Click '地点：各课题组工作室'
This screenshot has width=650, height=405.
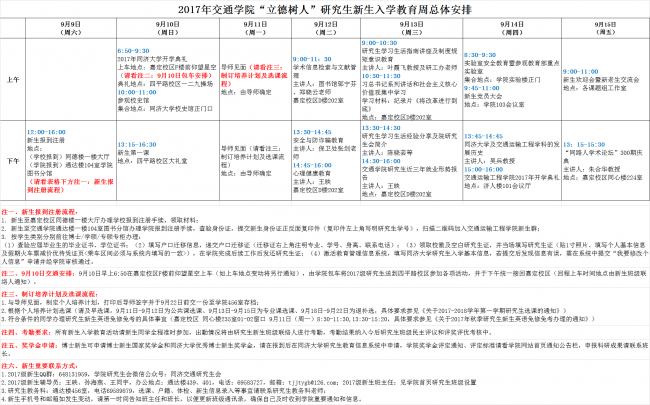pos(595,88)
